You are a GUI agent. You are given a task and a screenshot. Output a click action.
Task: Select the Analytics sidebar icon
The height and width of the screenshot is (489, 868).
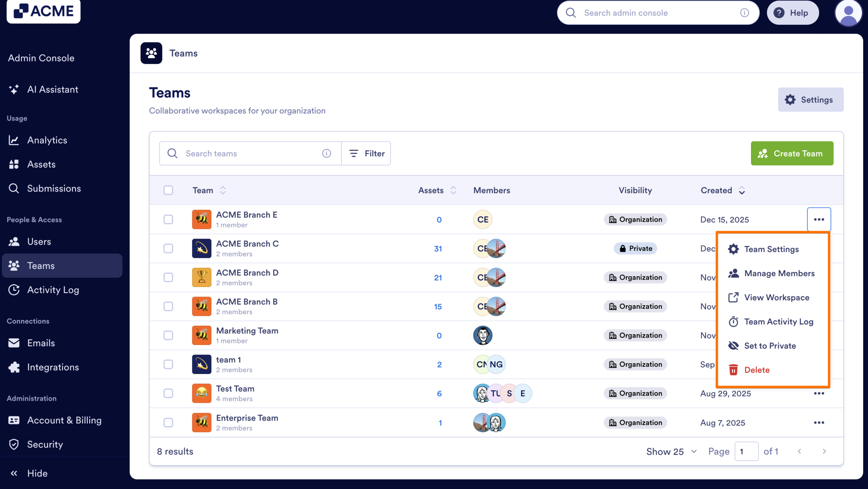14,140
